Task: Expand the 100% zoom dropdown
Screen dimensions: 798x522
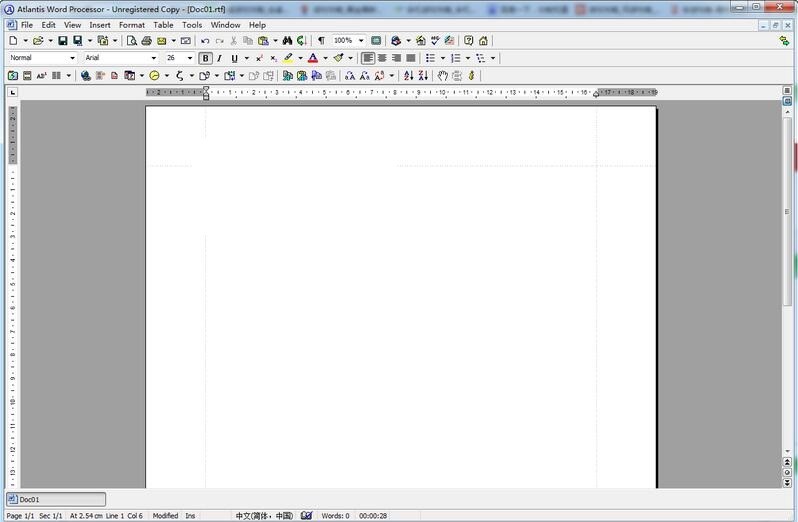Action: point(361,41)
